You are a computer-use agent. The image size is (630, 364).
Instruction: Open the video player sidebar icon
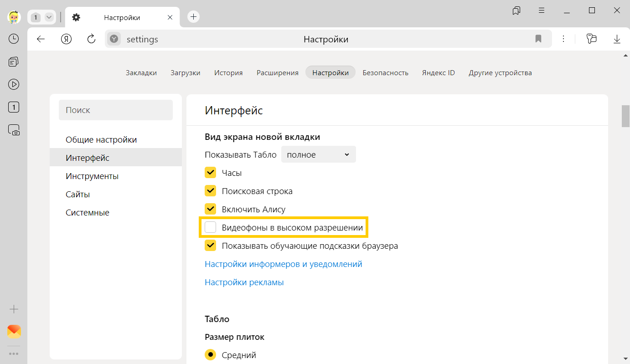14,84
